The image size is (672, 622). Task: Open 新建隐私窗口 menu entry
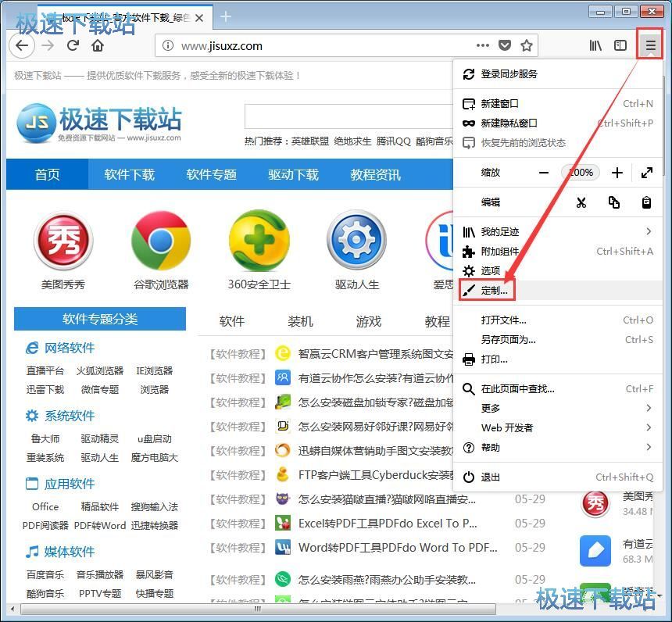[558, 123]
